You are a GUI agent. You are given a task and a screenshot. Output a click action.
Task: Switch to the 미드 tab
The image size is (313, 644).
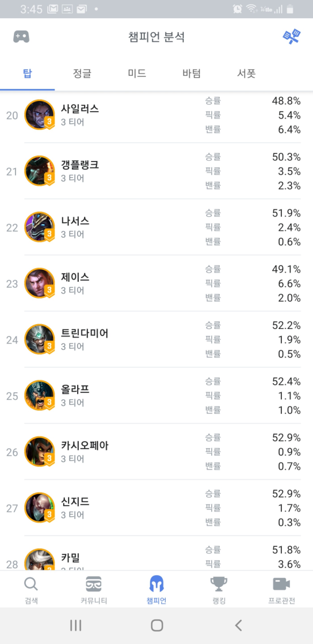pyautogui.click(x=137, y=73)
